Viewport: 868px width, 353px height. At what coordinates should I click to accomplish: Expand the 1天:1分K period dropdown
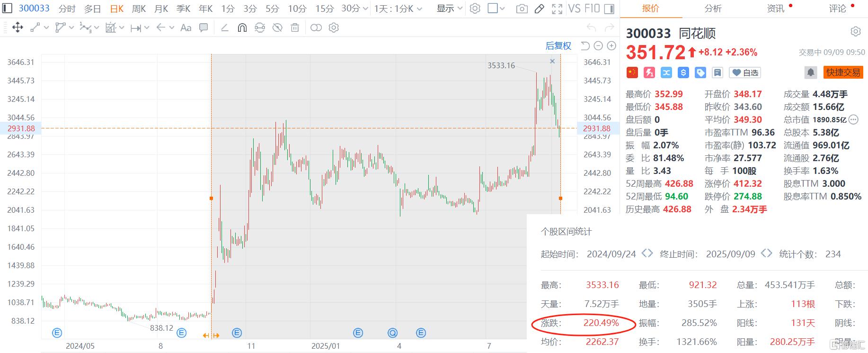click(398, 9)
